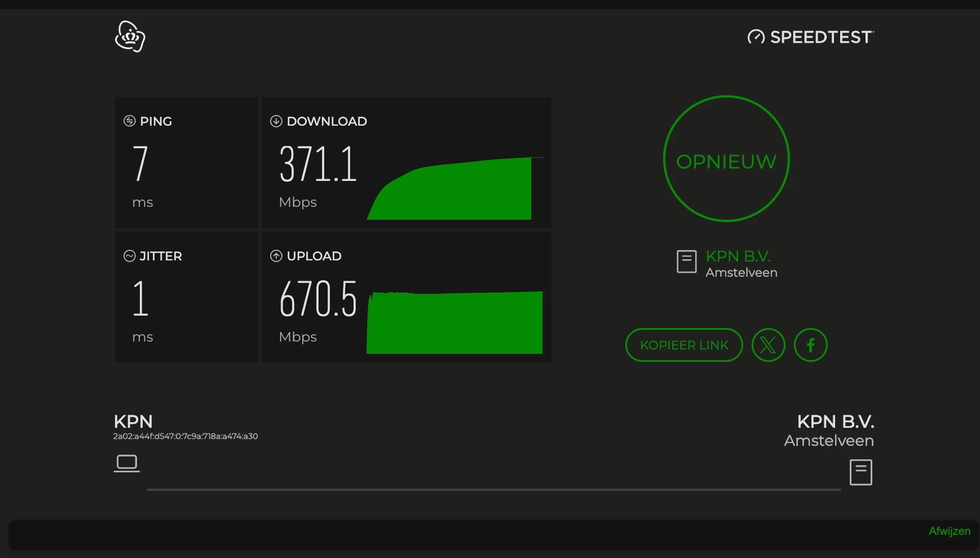The width and height of the screenshot is (980, 558).
Task: Select the IPv6 address text
Action: (x=186, y=436)
